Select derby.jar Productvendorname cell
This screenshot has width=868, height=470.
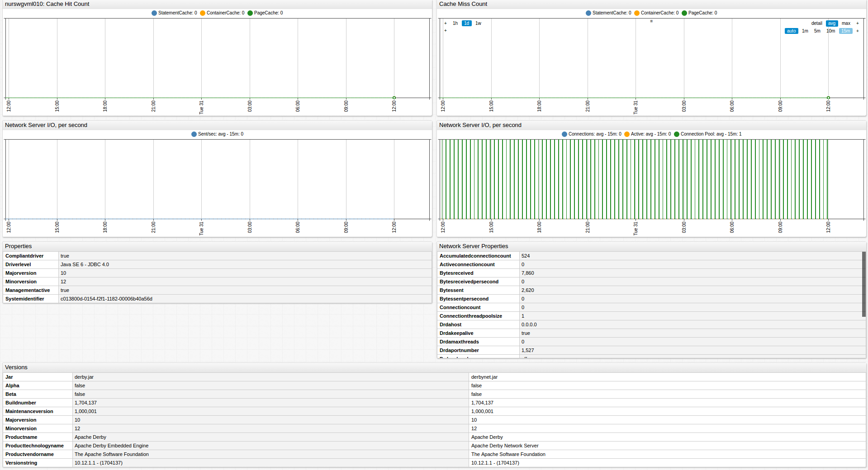(270, 454)
